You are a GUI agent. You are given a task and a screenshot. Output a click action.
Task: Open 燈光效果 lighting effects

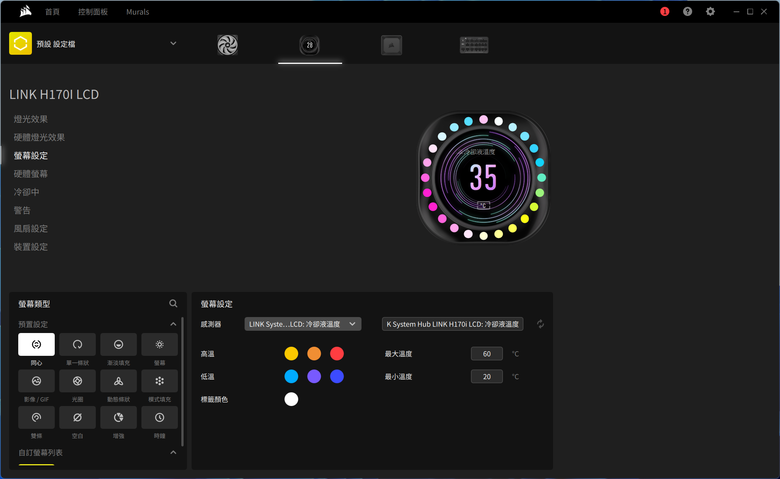(31, 119)
